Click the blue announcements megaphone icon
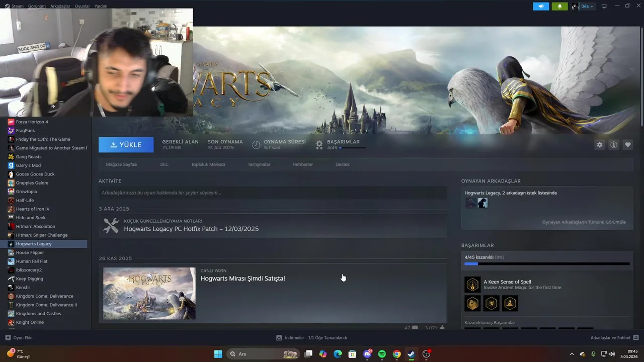The width and height of the screenshot is (644, 362). 541,7
